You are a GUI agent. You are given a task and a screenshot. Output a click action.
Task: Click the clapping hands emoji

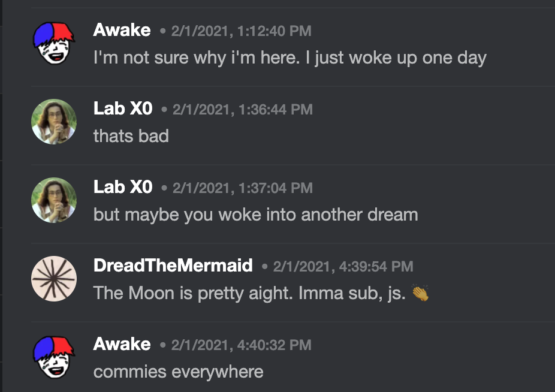421,293
